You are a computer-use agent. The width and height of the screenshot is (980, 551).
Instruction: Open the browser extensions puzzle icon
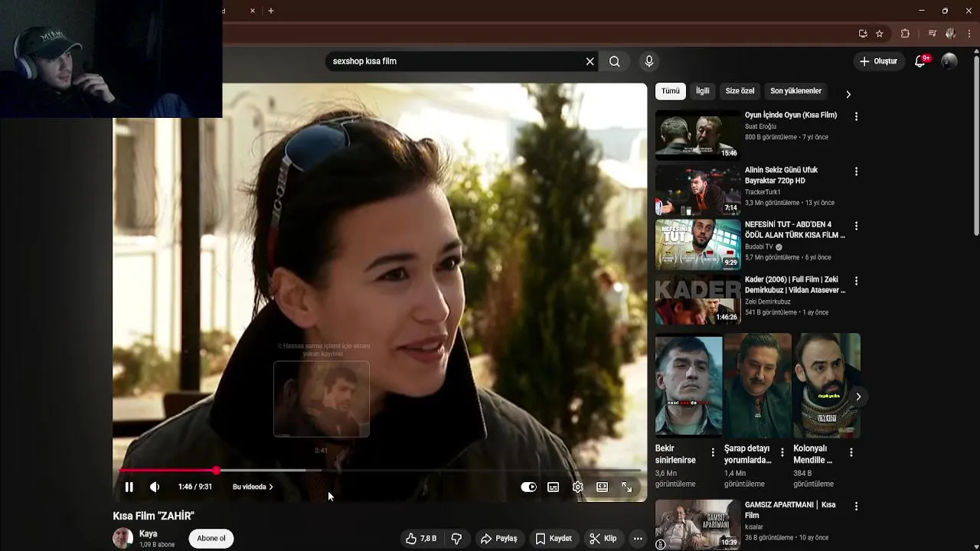[905, 34]
